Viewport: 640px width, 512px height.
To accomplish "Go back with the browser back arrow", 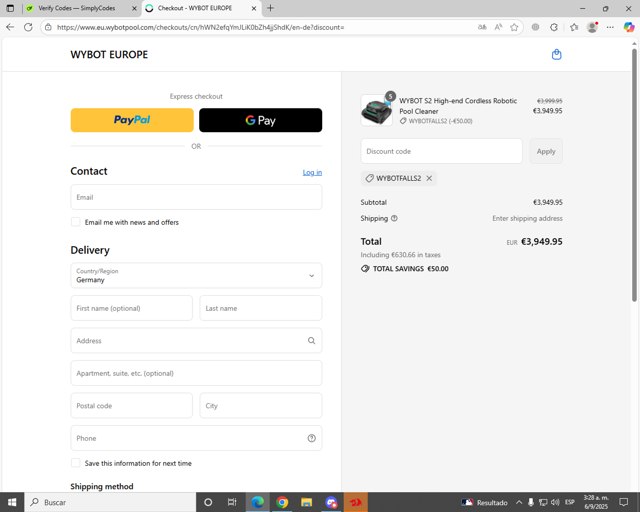I will (x=10, y=27).
